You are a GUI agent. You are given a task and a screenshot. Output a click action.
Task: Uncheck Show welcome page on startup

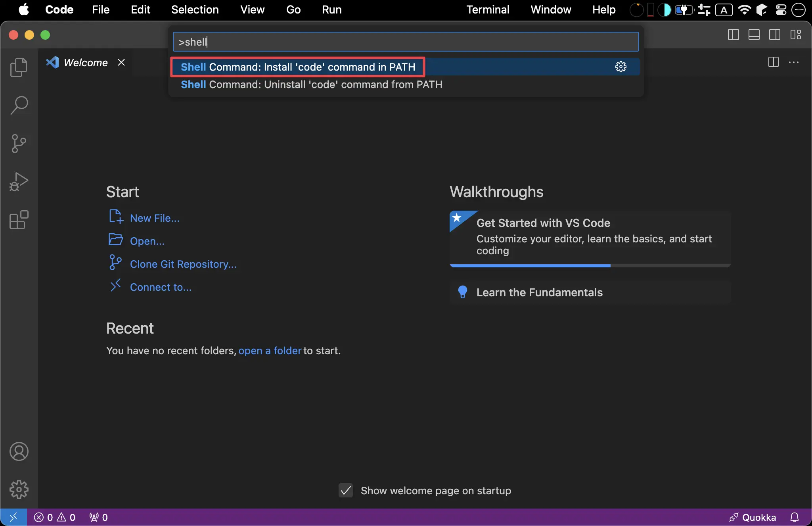click(x=346, y=491)
